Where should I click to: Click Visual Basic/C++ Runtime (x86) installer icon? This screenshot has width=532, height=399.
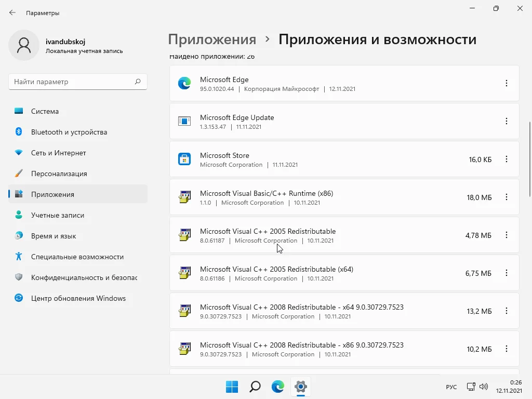point(184,197)
